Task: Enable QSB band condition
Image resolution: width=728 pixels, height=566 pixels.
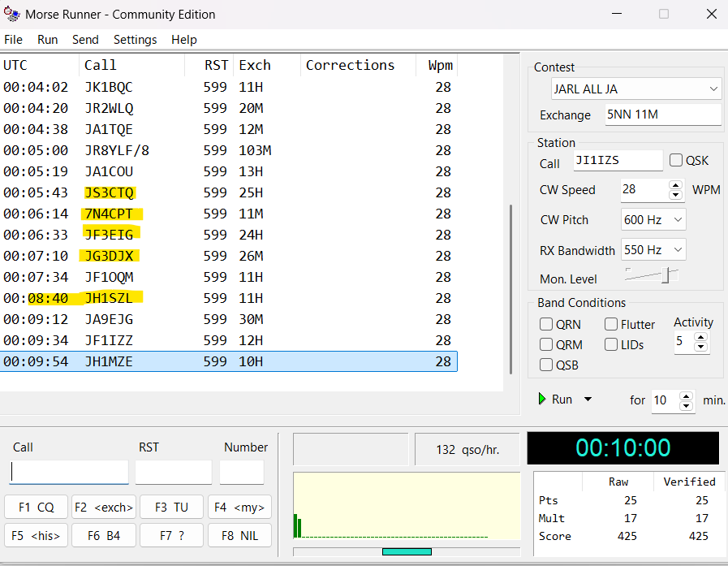Action: click(x=546, y=365)
